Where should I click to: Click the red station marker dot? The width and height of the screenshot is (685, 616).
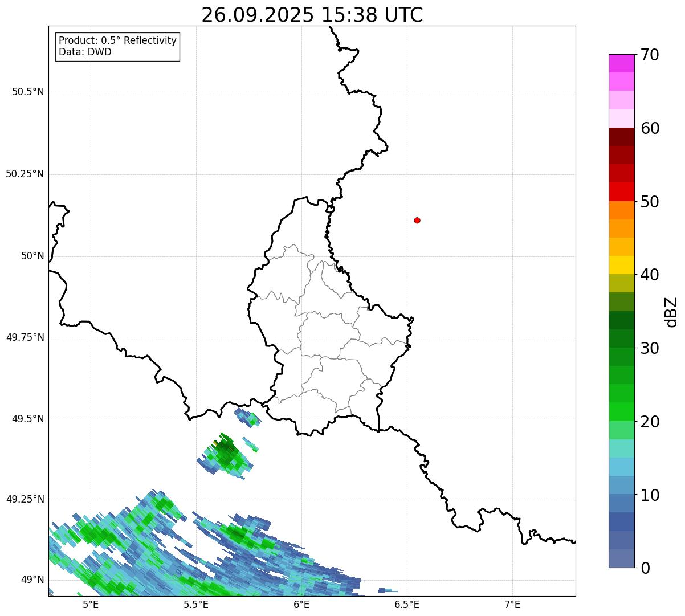[417, 220]
